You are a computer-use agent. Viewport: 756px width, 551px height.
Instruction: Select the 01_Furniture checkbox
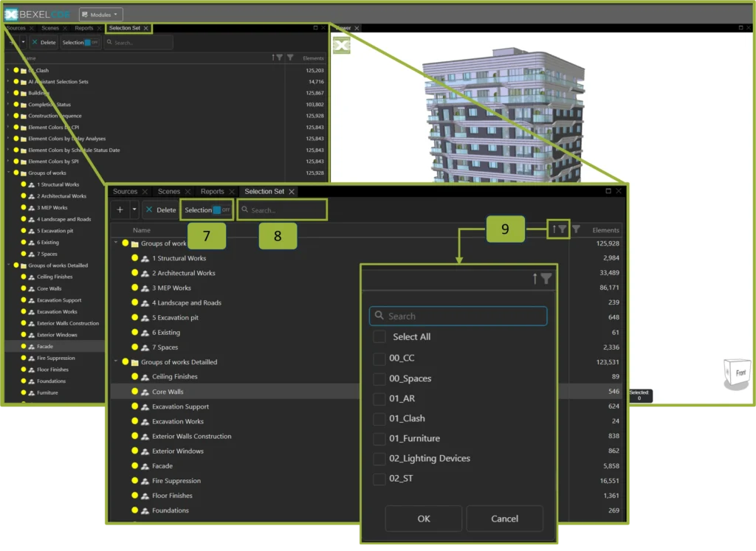tap(379, 439)
